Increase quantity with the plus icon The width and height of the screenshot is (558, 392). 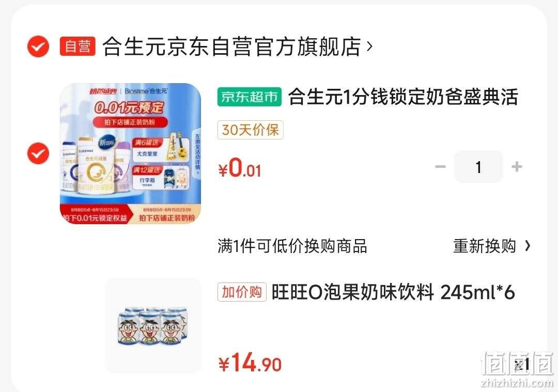click(x=517, y=166)
